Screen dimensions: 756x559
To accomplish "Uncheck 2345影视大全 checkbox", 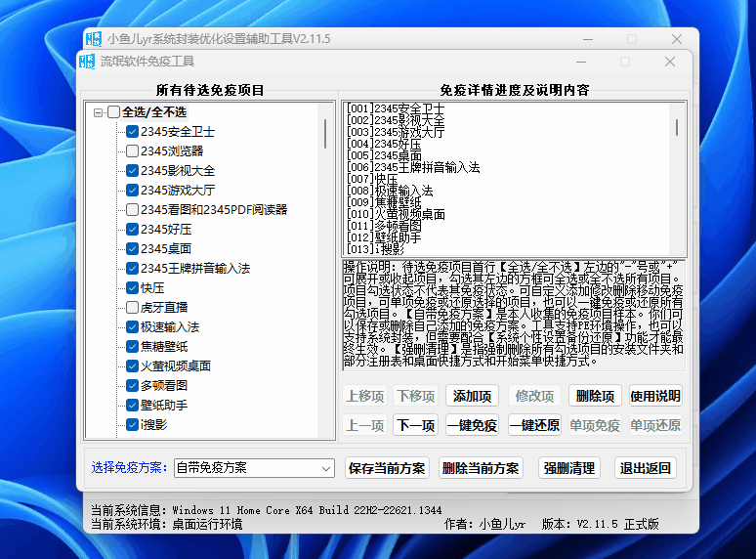I will [x=132, y=171].
